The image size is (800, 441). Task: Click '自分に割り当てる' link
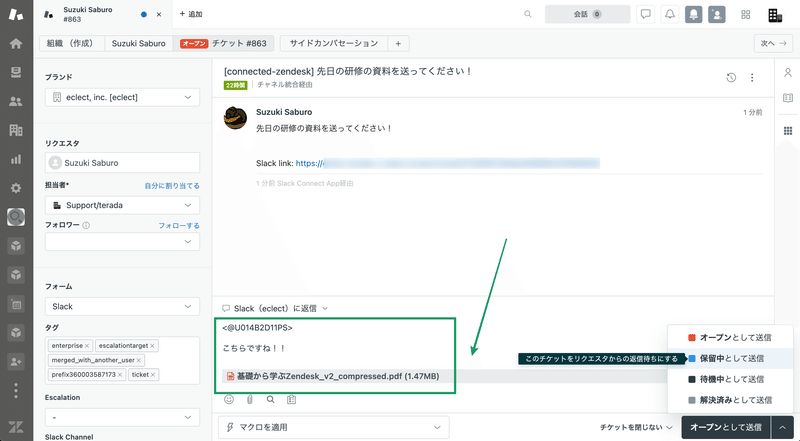[172, 186]
